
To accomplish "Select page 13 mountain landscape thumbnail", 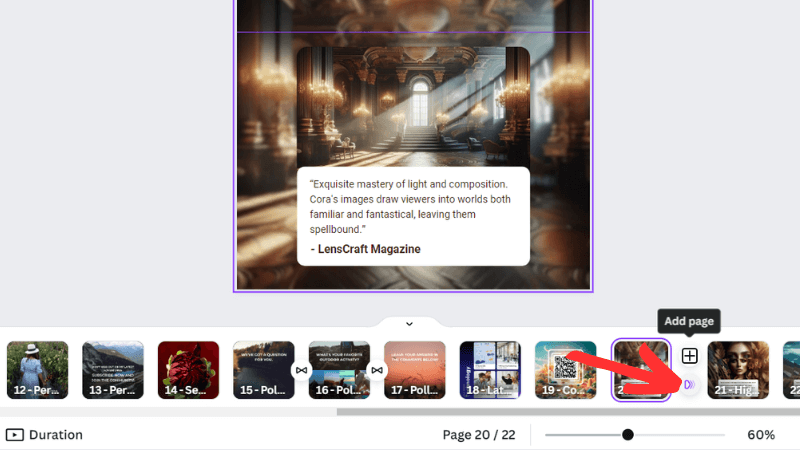I will (x=113, y=370).
